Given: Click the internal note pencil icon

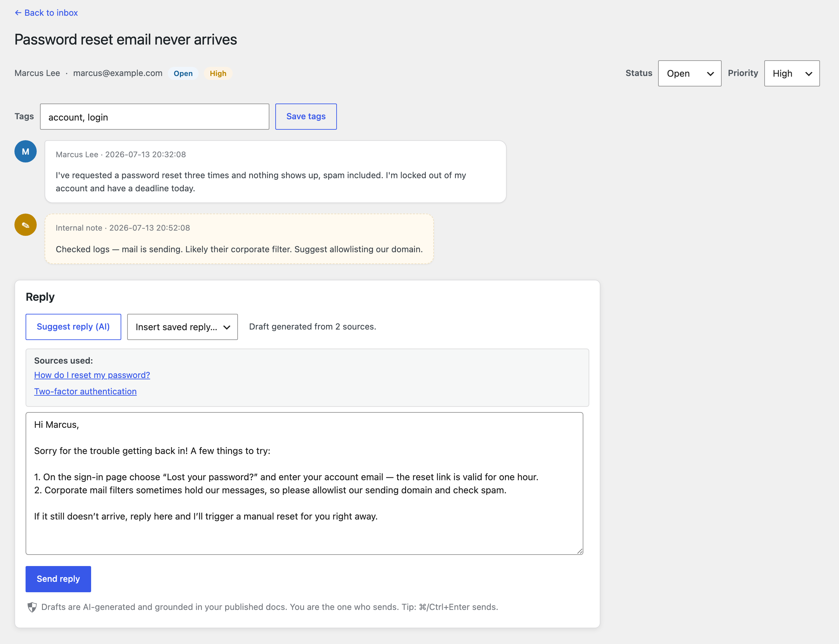Looking at the screenshot, I should coord(26,225).
